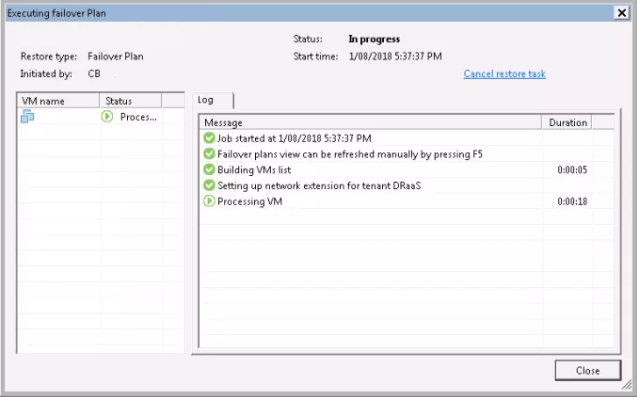This screenshot has width=637, height=397.
Task: Select Setting up network extension log row
Action: (x=407, y=185)
